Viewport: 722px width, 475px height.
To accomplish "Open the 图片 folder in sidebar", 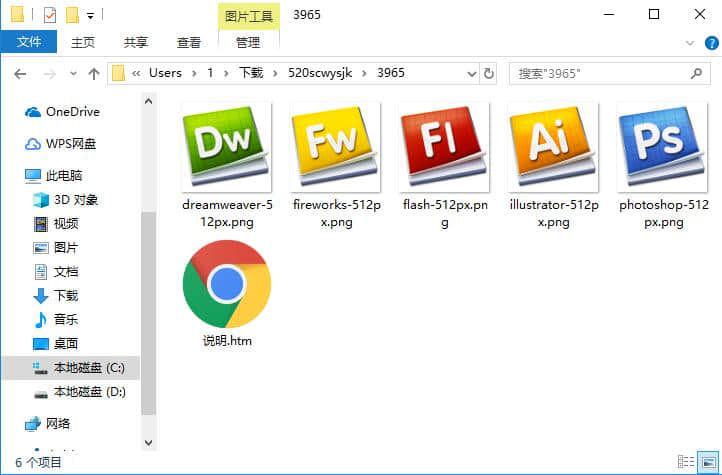I will (x=56, y=248).
